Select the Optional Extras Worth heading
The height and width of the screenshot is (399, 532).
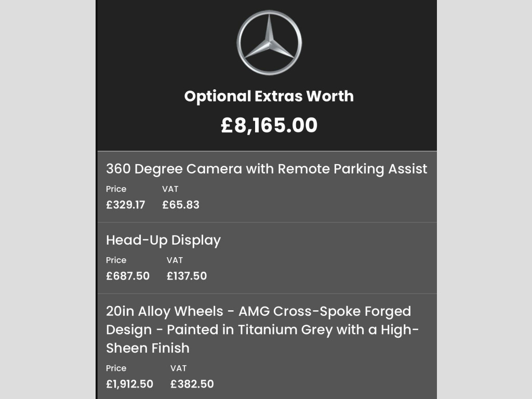269,96
